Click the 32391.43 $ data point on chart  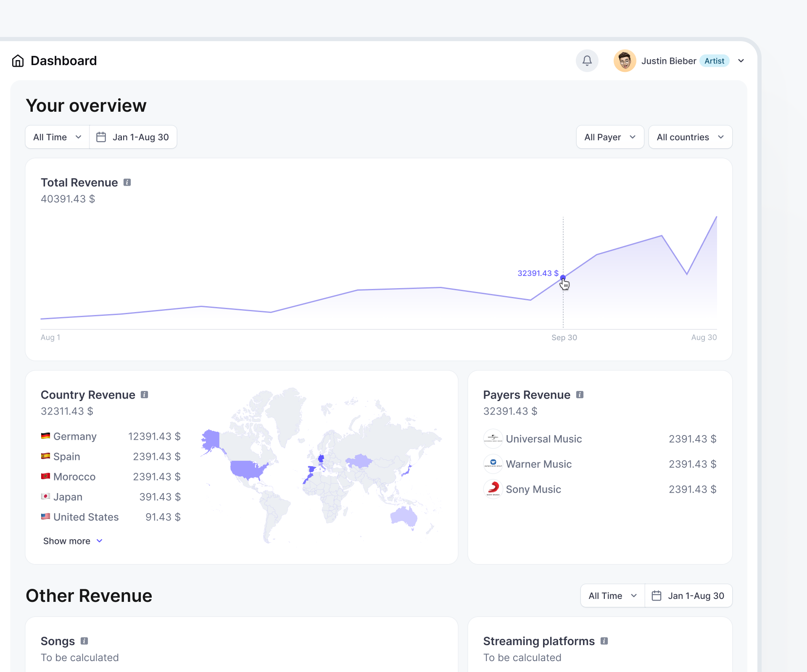[563, 278]
